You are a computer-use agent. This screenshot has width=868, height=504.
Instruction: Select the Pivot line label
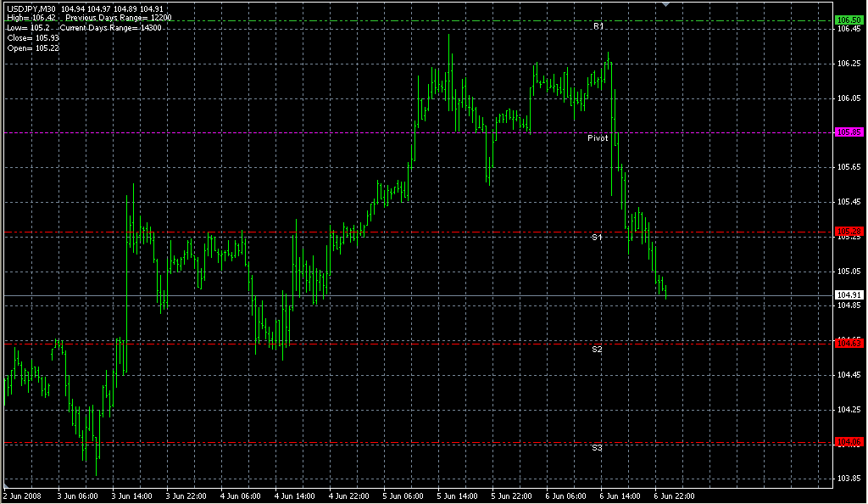coord(598,137)
